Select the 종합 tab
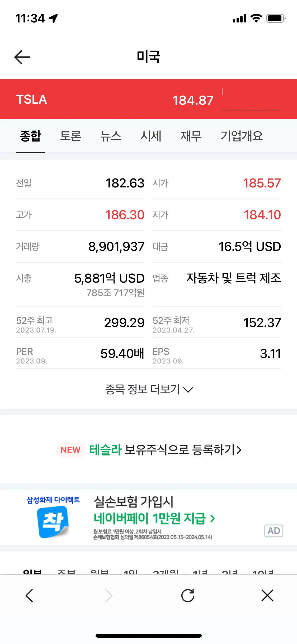The width and height of the screenshot is (297, 644). pyautogui.click(x=30, y=136)
